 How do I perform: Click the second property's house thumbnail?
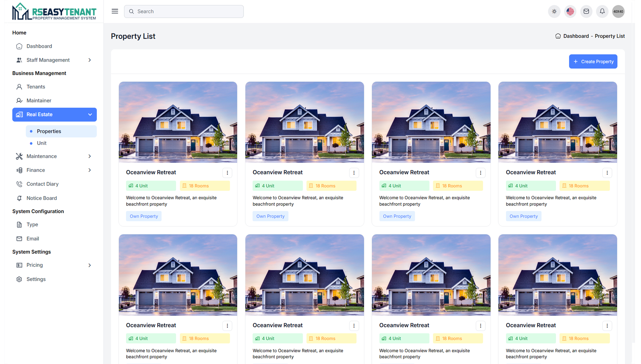304,122
